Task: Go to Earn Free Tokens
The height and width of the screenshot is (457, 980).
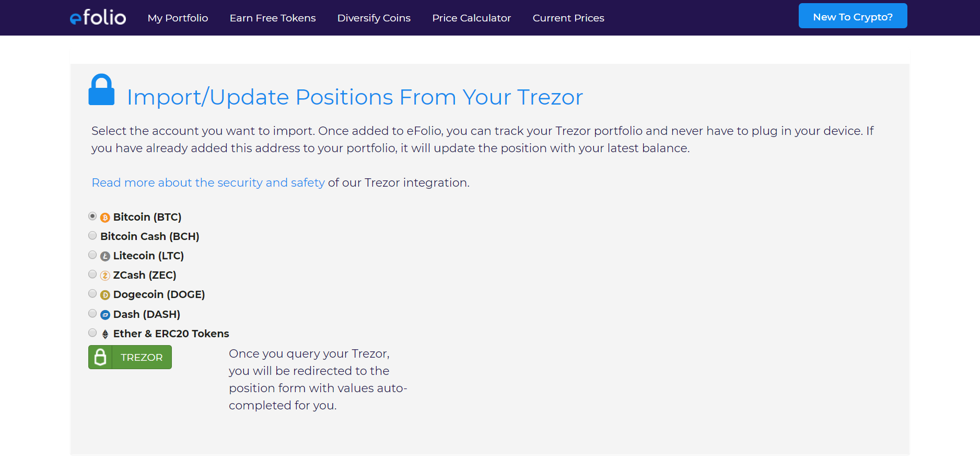Action: tap(273, 18)
